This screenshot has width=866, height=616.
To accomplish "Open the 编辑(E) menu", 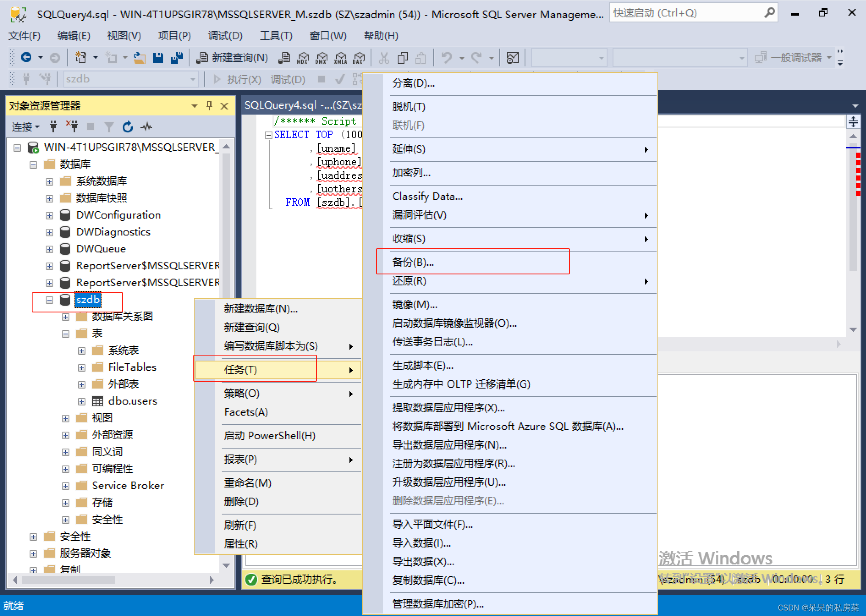I will (x=74, y=36).
